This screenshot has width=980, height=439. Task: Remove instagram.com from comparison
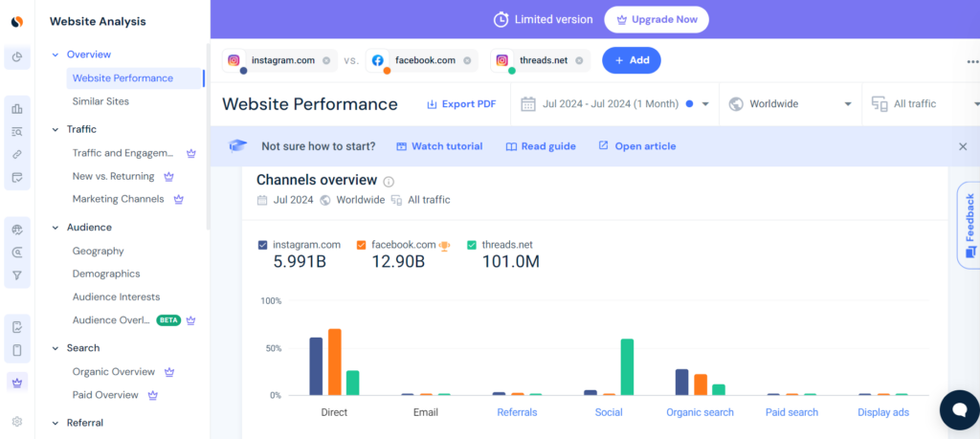[326, 60]
